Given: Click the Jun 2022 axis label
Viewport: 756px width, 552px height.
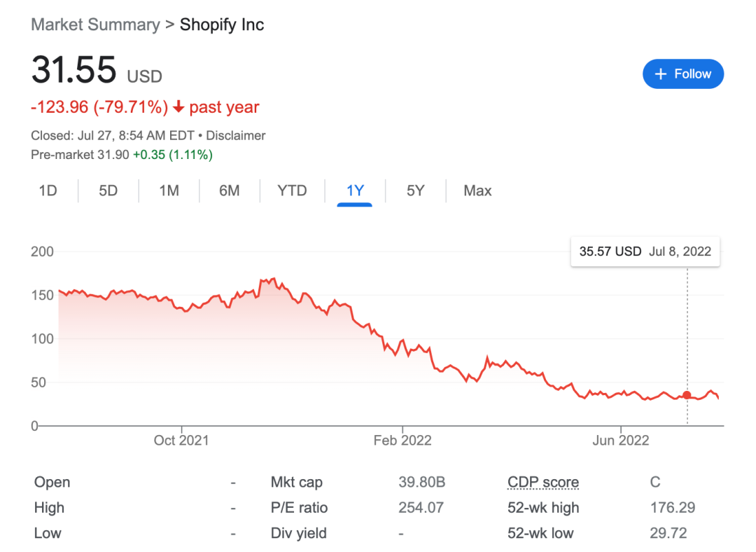Looking at the screenshot, I should point(620,440).
